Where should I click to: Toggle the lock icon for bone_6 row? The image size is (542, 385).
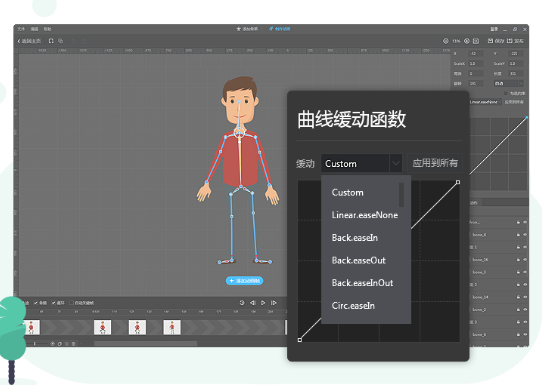[x=518, y=334]
